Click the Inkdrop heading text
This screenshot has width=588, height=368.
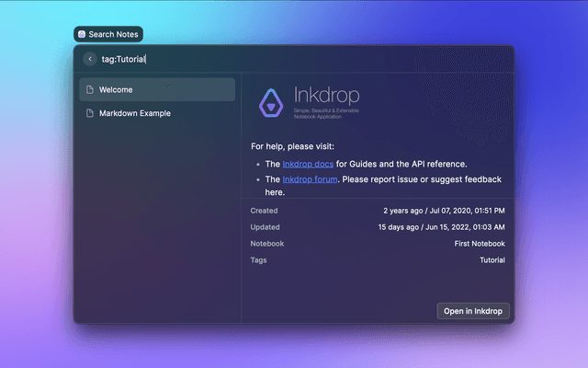tap(326, 95)
